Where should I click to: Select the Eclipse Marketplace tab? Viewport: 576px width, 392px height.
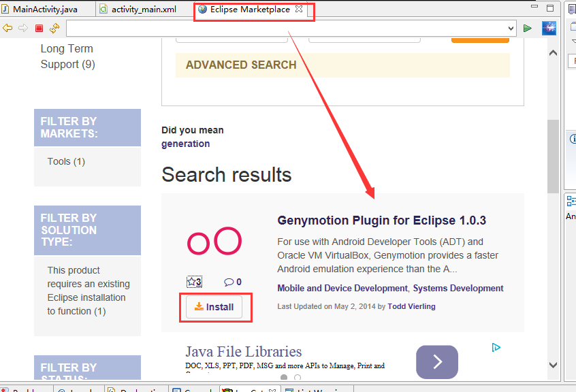(x=250, y=9)
